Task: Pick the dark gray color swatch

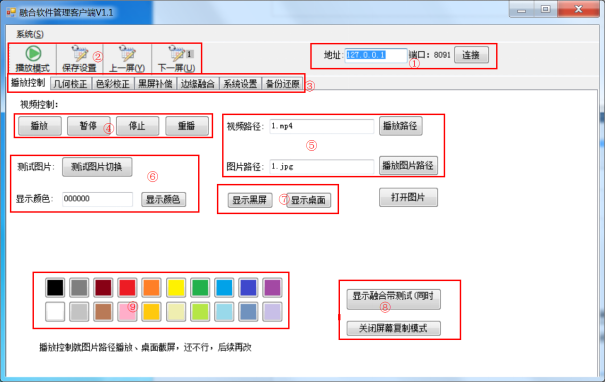Action: click(79, 287)
